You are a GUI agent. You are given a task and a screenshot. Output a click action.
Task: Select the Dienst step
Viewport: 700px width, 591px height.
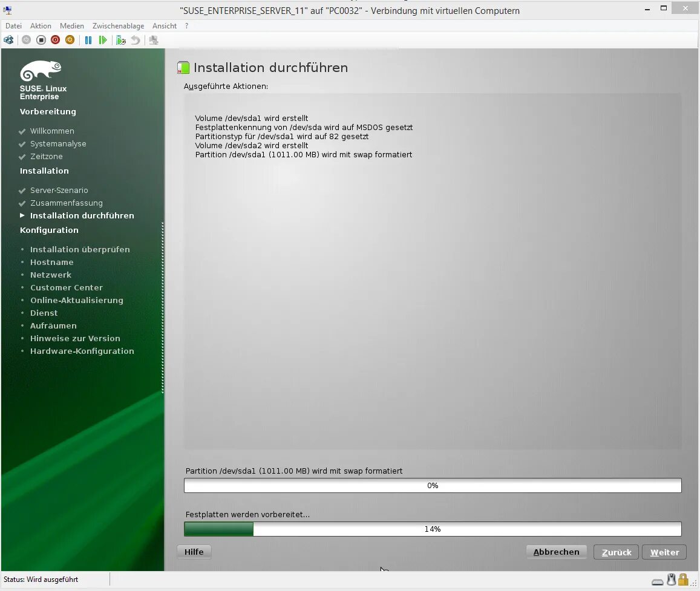pos(44,313)
